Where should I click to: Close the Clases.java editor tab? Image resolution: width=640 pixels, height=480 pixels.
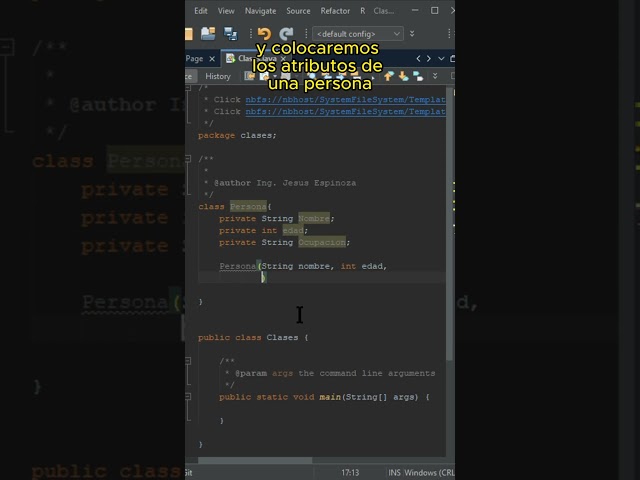283,59
